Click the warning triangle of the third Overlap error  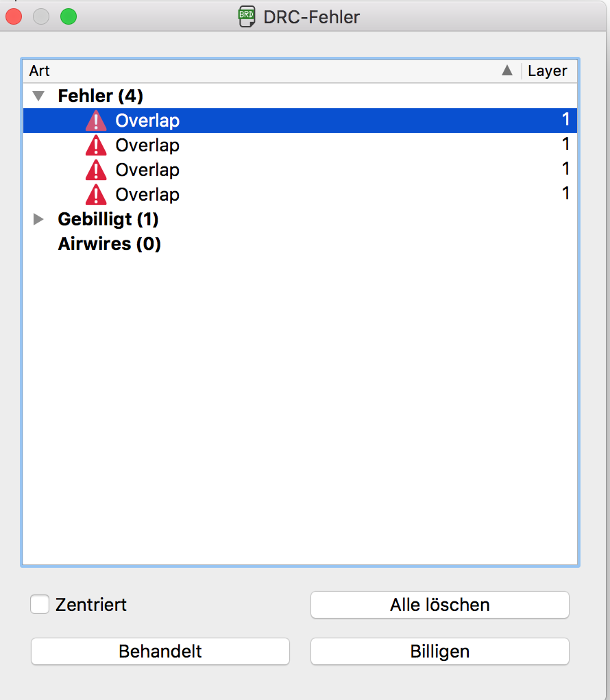point(96,170)
